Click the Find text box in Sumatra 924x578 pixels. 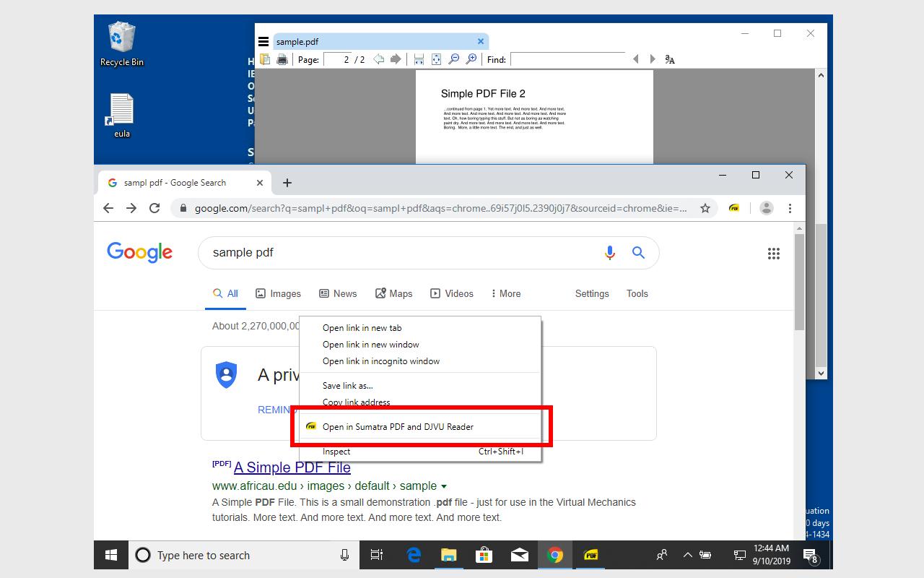pyautogui.click(x=568, y=59)
